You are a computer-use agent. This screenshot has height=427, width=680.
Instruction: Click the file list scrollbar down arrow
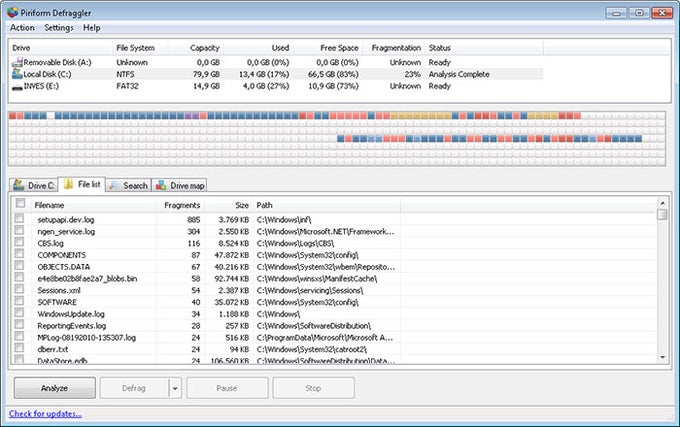pos(662,358)
